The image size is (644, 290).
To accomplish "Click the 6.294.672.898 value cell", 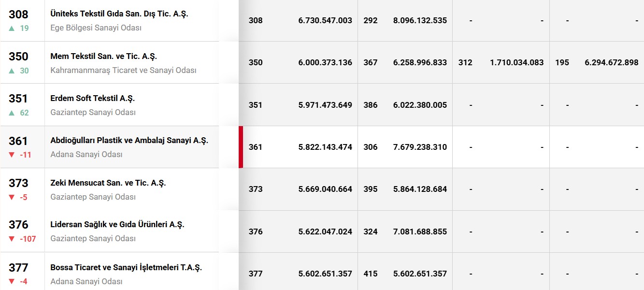I will [611, 63].
